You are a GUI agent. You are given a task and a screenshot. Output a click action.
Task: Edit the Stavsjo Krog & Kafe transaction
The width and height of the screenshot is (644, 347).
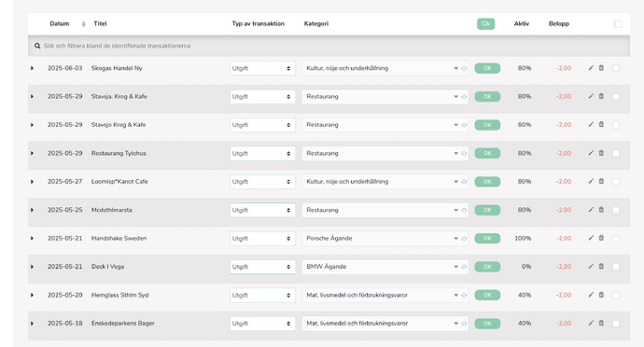591,124
